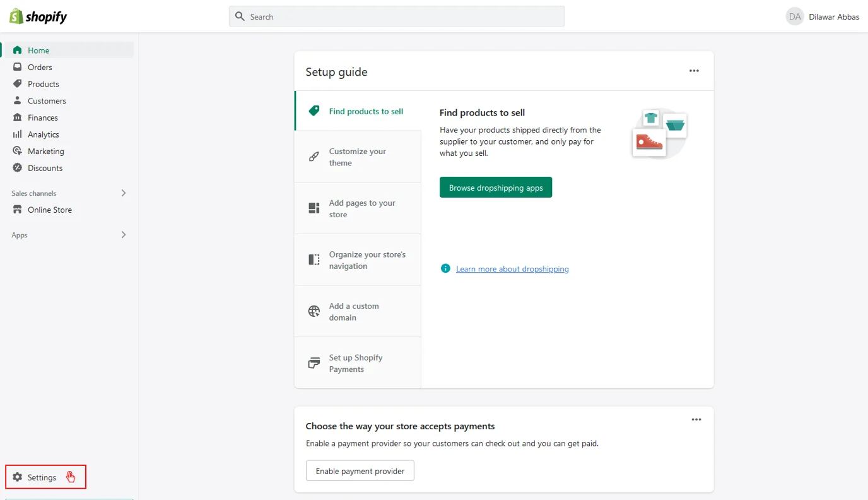Click the Discounts percent badge icon
868x500 pixels.
coord(18,168)
